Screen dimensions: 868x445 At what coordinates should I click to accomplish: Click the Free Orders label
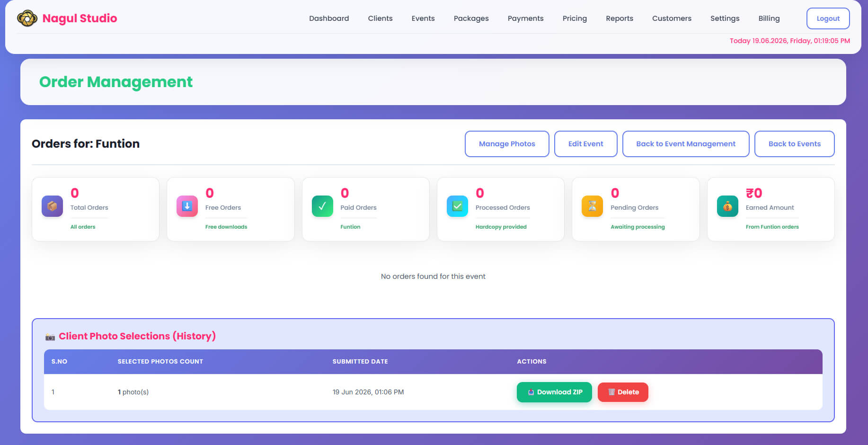point(223,207)
